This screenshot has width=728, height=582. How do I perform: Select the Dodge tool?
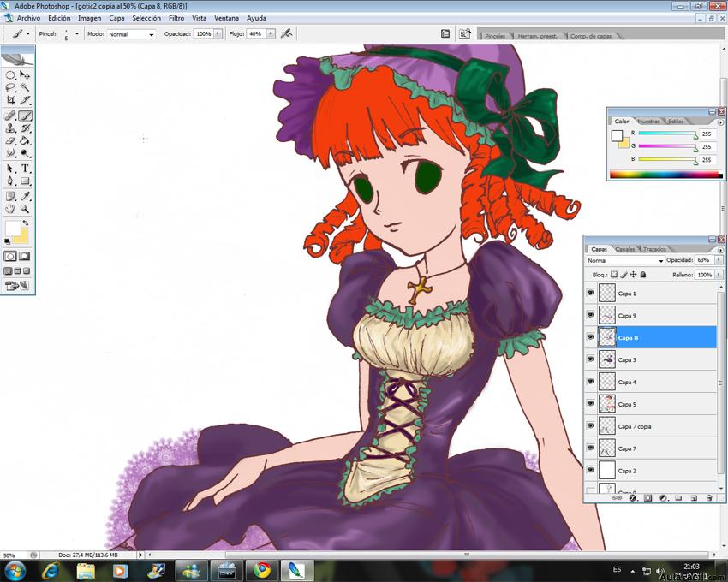(25, 153)
